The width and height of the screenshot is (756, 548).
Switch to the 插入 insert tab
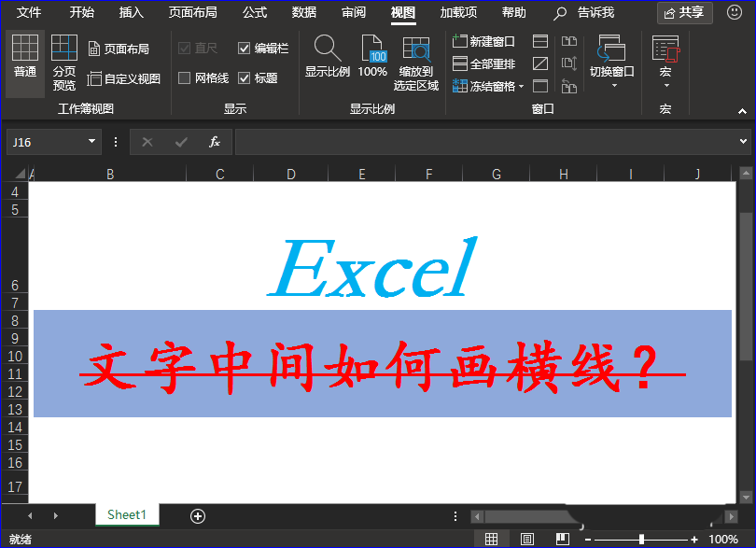132,12
